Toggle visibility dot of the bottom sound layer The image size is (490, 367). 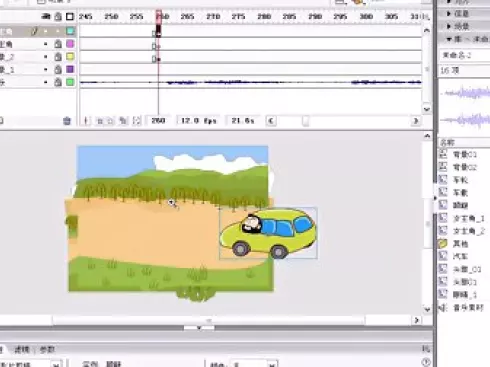[x=46, y=82]
